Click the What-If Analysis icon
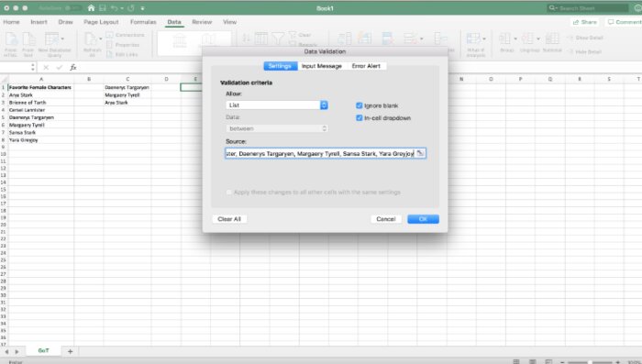This screenshot has width=642, height=364. coord(474,39)
